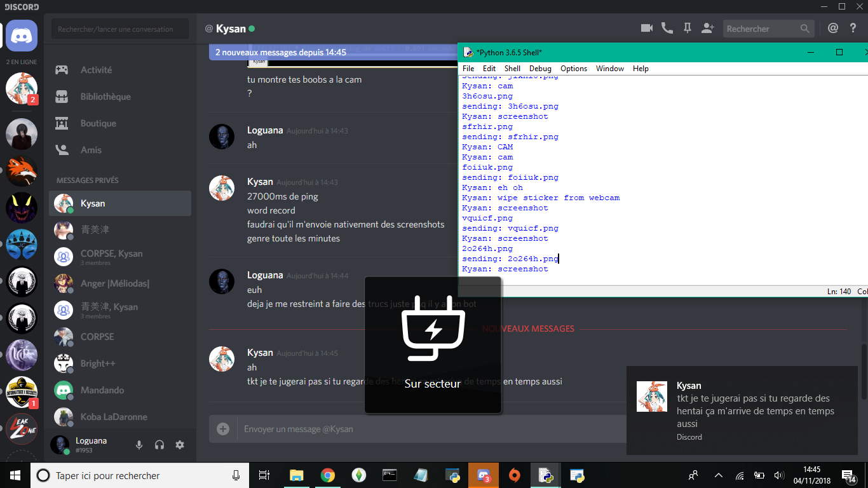Open Discord help question mark
The image size is (868, 488).
(853, 28)
